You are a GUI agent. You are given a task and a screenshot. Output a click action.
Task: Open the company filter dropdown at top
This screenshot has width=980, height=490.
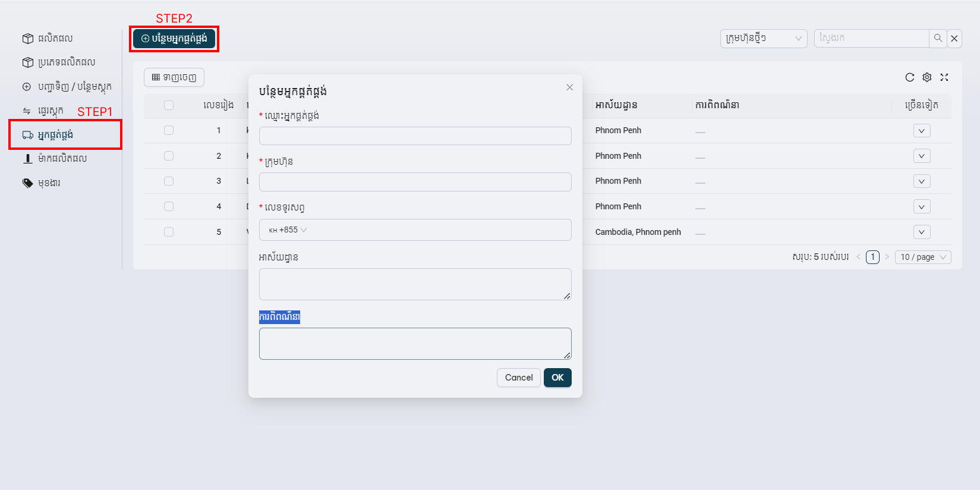click(x=763, y=39)
